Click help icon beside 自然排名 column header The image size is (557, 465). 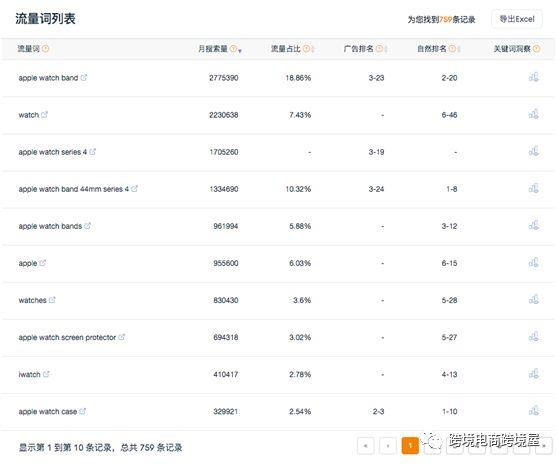(x=452, y=49)
